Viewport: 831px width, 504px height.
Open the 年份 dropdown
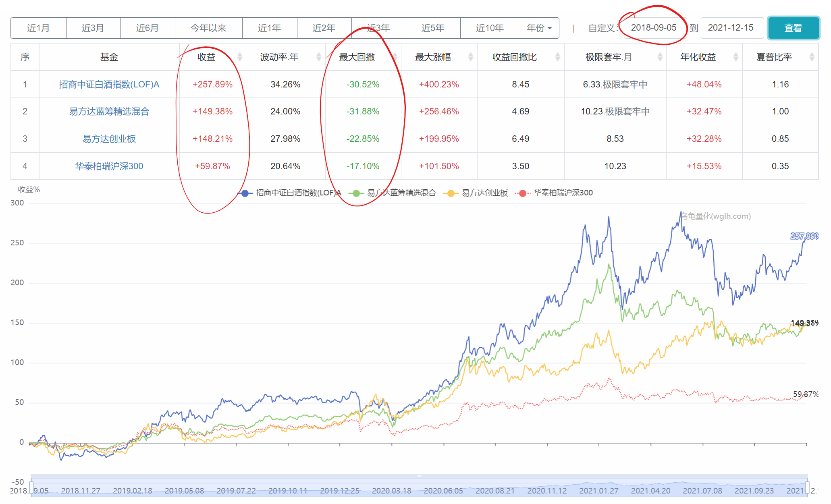[539, 28]
